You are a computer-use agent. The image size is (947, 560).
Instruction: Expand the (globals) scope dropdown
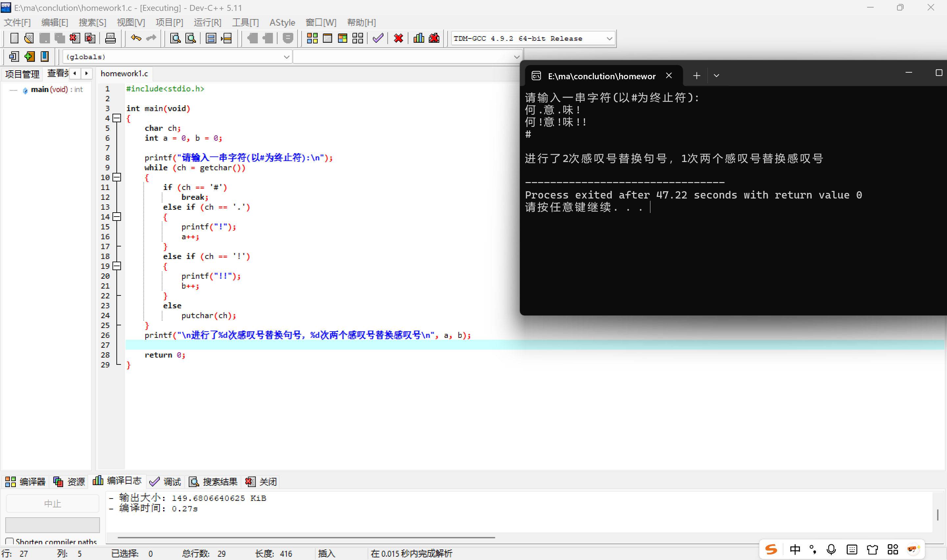pos(286,57)
